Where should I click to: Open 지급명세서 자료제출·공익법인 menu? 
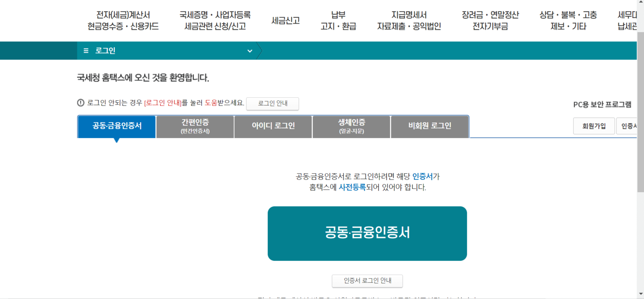(x=409, y=21)
